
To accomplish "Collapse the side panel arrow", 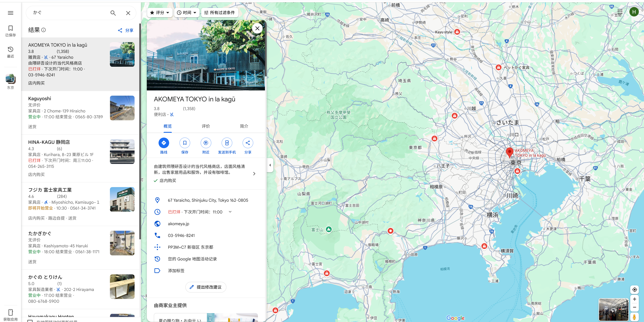I will coord(270,165).
